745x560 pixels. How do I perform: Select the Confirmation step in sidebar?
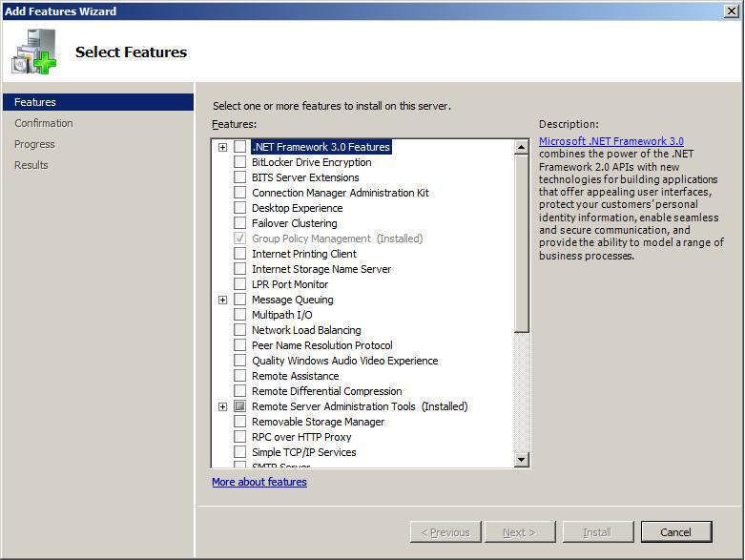(44, 123)
